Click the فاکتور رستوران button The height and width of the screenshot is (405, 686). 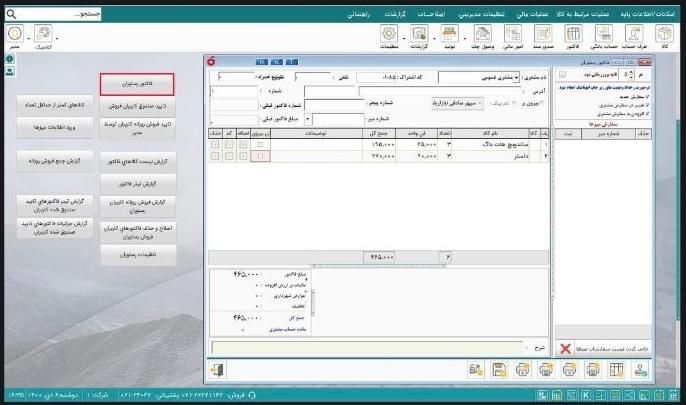coord(137,84)
